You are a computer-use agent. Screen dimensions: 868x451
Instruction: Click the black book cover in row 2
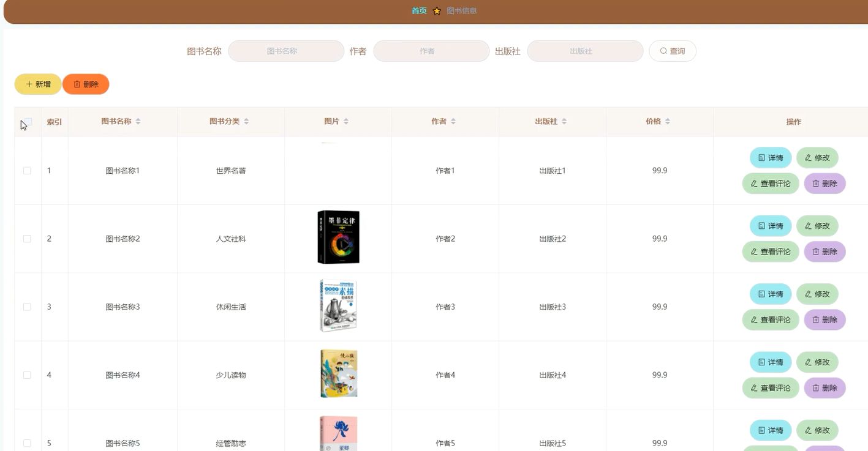(338, 237)
